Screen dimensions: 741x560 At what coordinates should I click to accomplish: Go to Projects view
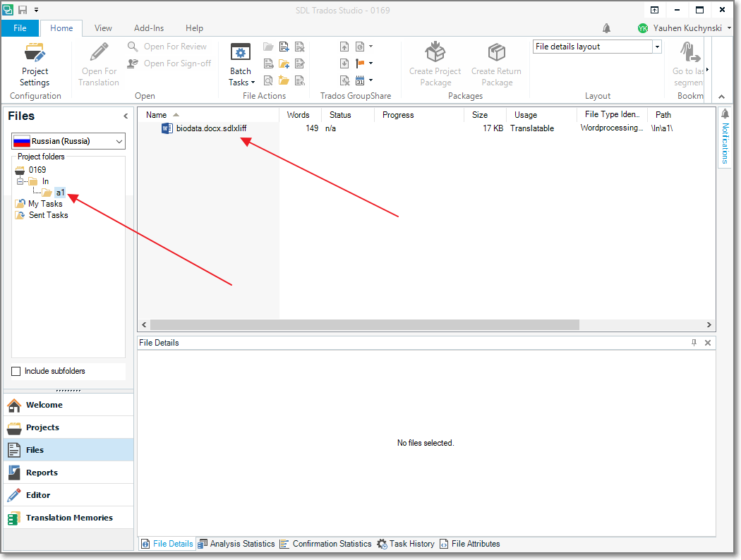pyautogui.click(x=69, y=427)
